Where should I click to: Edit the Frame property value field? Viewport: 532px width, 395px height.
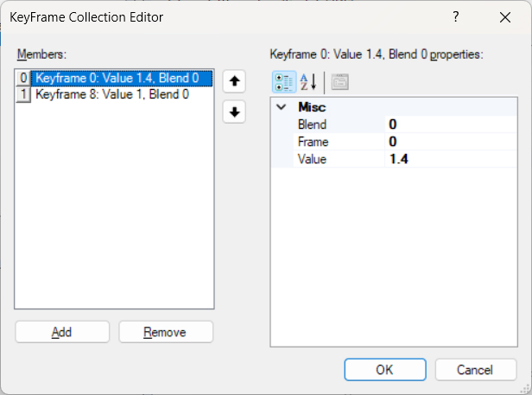coord(451,142)
